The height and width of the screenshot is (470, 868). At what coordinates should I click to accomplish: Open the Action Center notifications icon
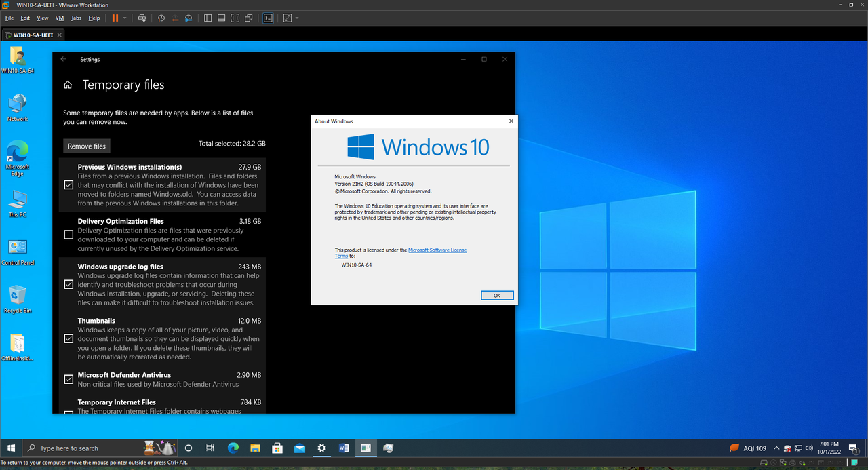[854, 448]
